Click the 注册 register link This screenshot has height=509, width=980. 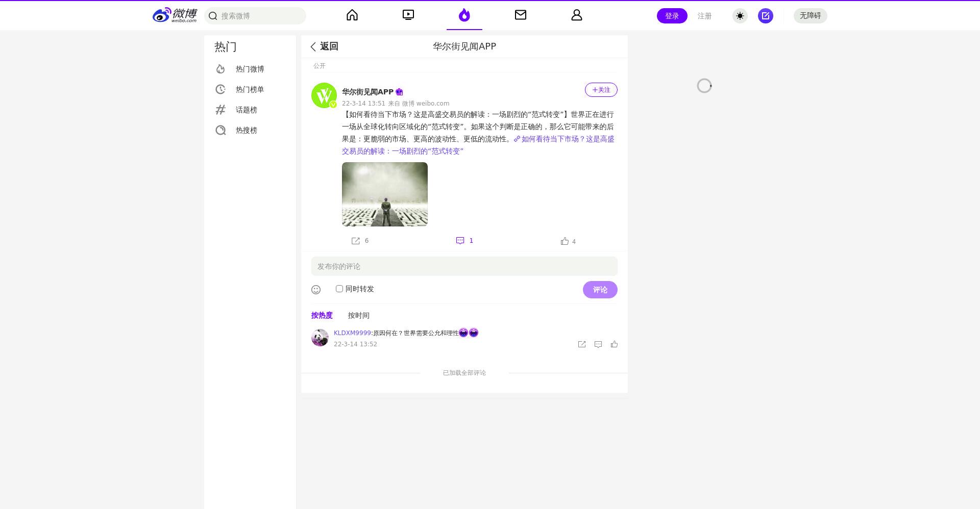pos(704,16)
